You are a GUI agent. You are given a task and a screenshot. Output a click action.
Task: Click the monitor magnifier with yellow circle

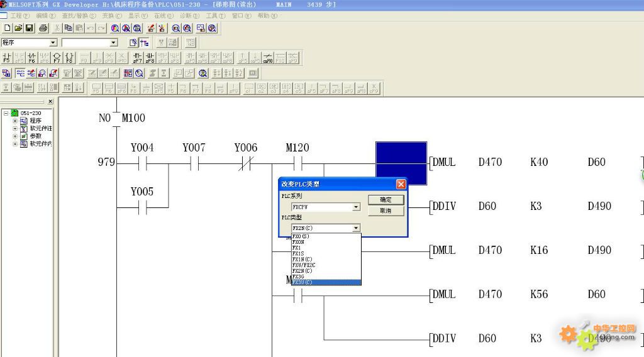pos(203,74)
